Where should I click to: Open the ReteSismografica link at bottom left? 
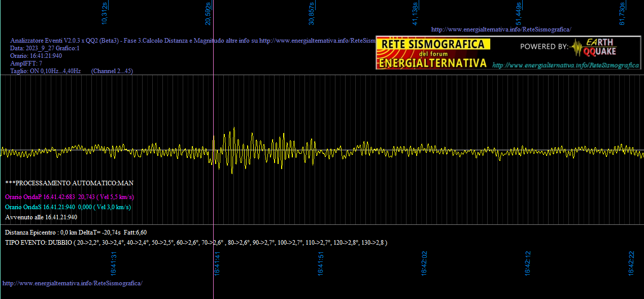point(73,283)
